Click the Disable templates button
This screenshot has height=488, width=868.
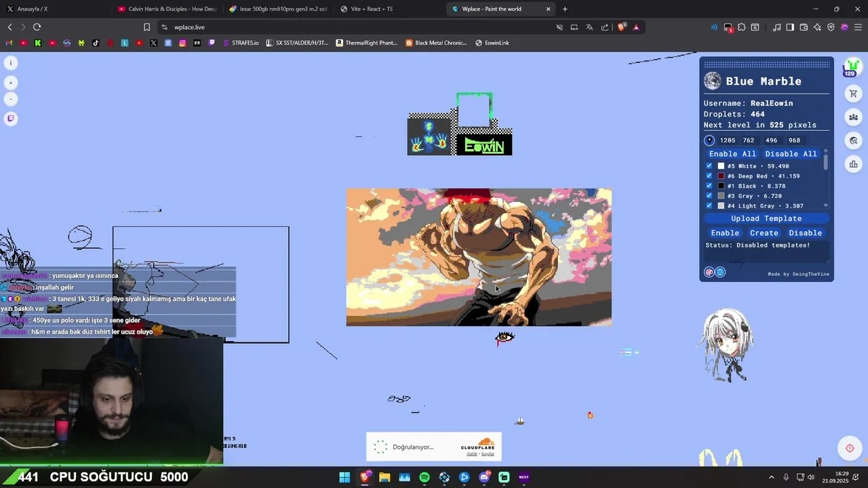coord(805,233)
